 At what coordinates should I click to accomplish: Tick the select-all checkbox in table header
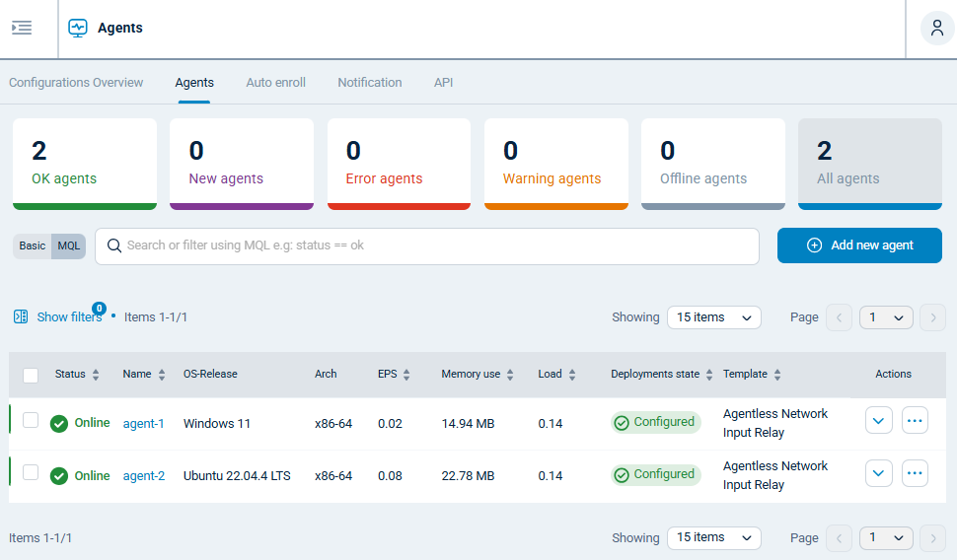point(31,375)
